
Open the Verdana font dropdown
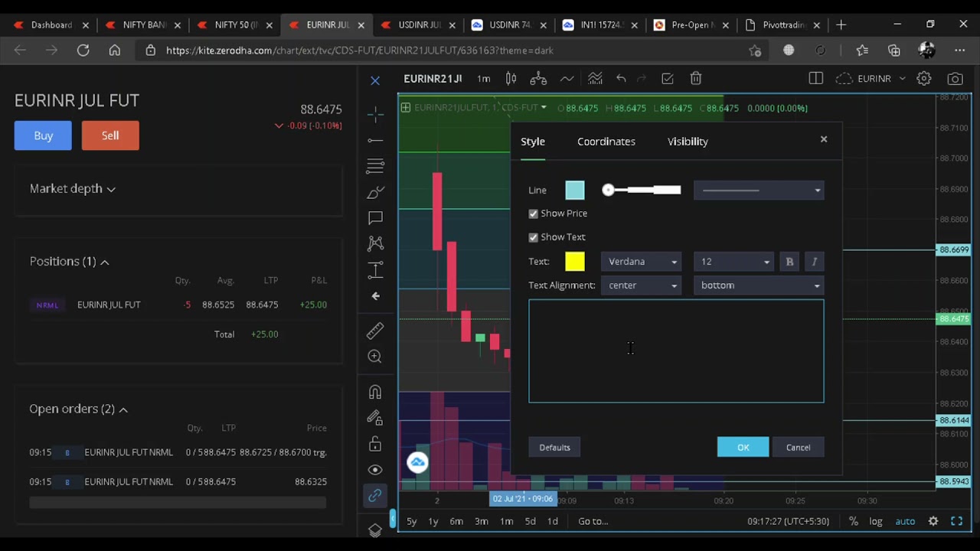pyautogui.click(x=642, y=262)
